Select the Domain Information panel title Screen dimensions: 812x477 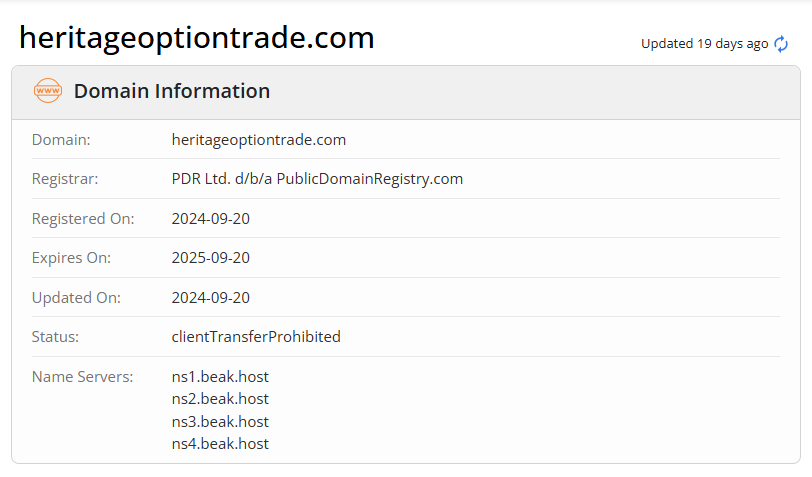172,91
